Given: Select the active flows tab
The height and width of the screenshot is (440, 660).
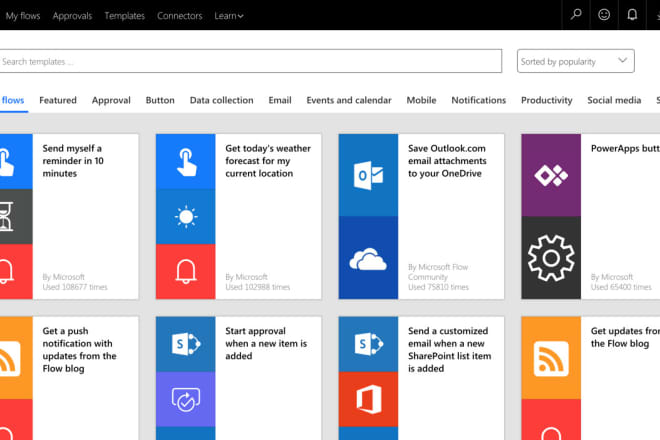Looking at the screenshot, I should pyautogui.click(x=13, y=100).
